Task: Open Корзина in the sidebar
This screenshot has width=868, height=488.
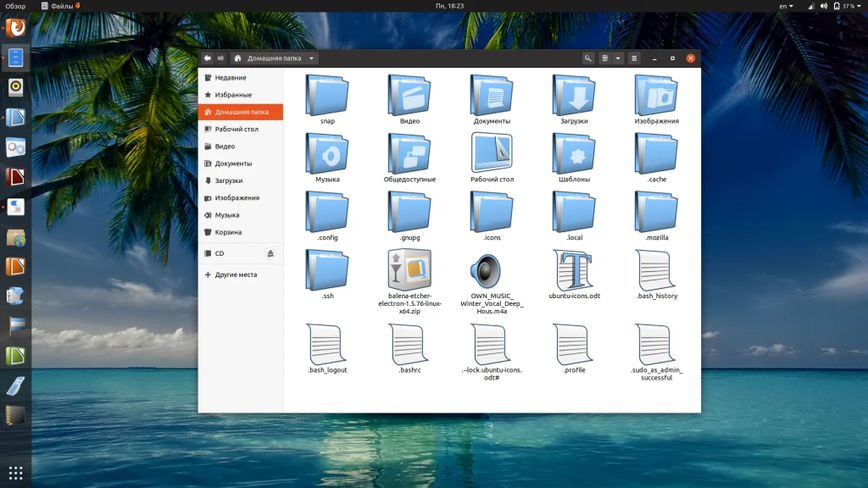Action: [x=228, y=232]
